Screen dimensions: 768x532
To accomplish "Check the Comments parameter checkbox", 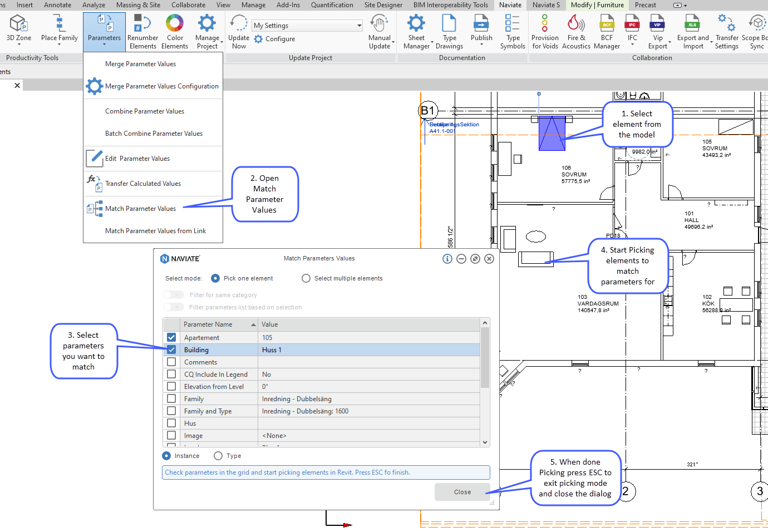I will pyautogui.click(x=171, y=362).
